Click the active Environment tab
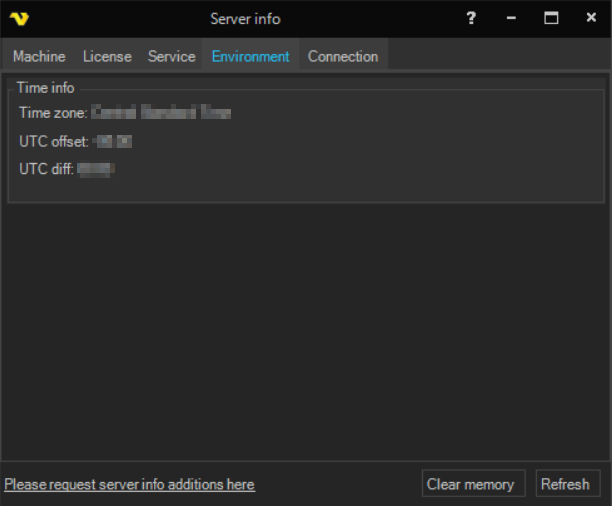Screen dimensions: 612x506 coord(250,57)
